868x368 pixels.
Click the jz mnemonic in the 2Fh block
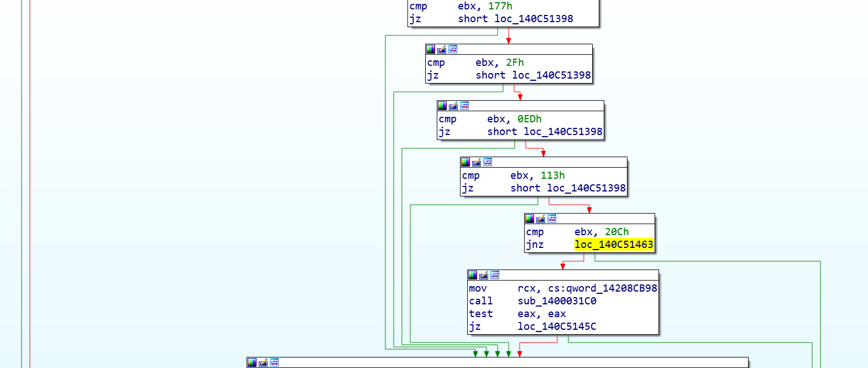[433, 75]
